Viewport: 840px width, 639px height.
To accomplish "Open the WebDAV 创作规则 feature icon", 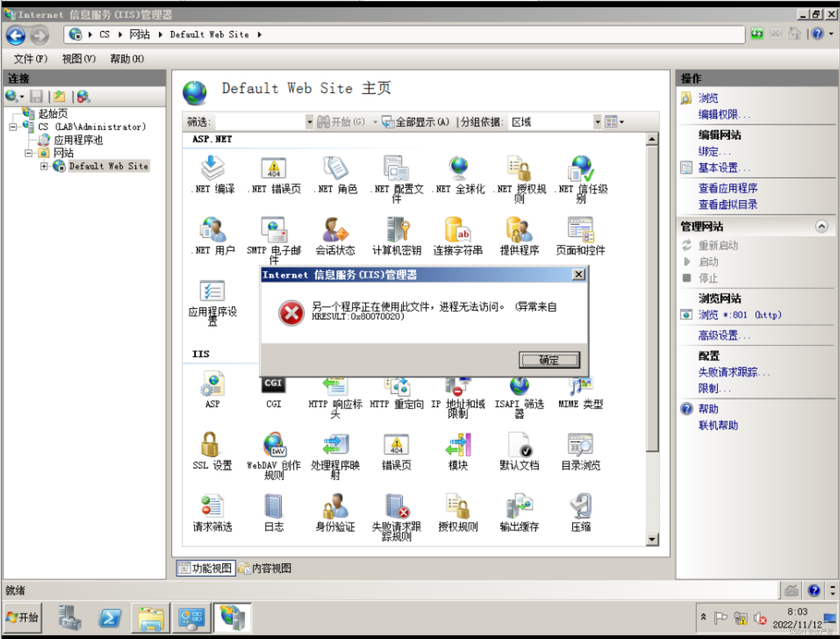I will (274, 445).
